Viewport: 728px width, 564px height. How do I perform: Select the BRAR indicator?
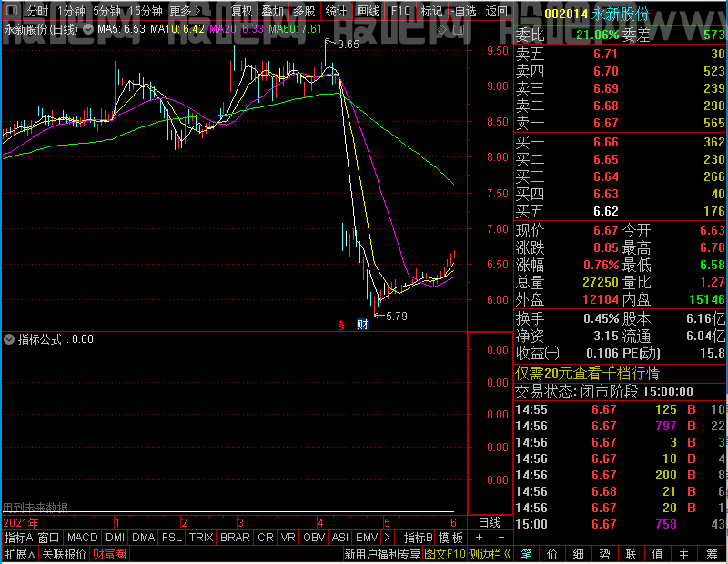tap(235, 538)
